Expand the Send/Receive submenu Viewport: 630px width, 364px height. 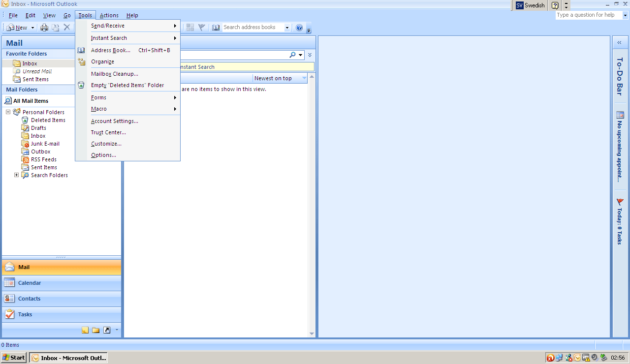128,26
